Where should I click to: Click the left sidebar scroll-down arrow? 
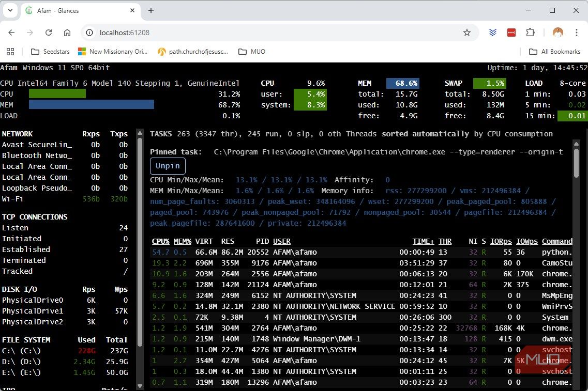coord(140,386)
